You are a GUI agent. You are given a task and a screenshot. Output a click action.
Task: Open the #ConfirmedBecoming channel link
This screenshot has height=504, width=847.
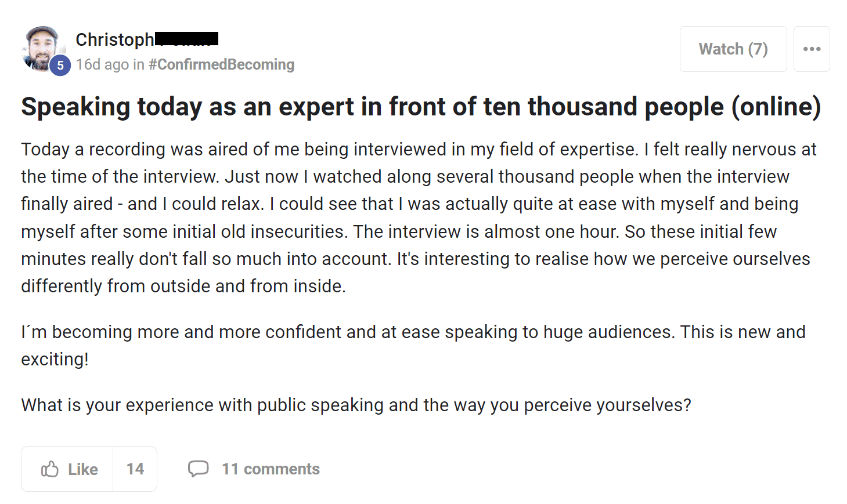coord(221,64)
